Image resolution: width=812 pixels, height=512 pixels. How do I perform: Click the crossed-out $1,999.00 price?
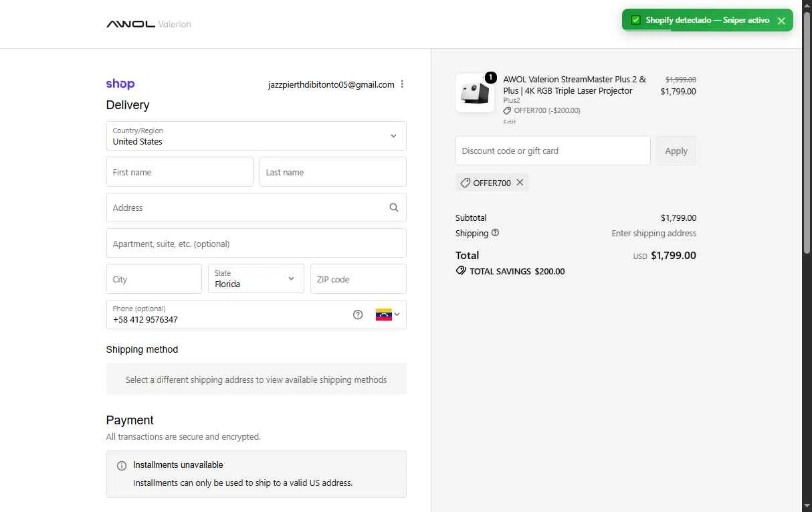coord(680,79)
